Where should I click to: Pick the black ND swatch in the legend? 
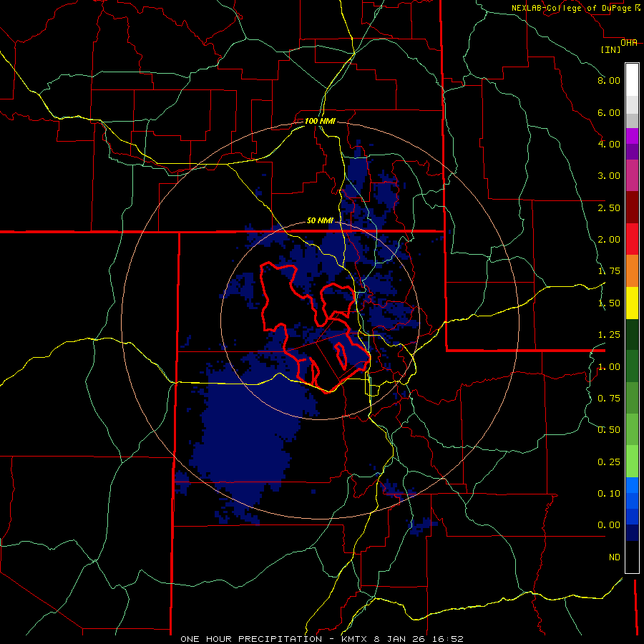point(632,557)
